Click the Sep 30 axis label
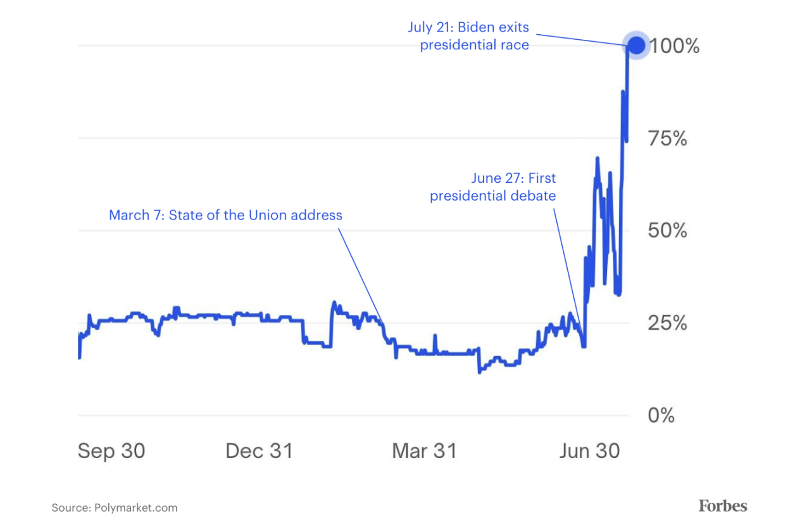The image size is (795, 532). coord(111,451)
